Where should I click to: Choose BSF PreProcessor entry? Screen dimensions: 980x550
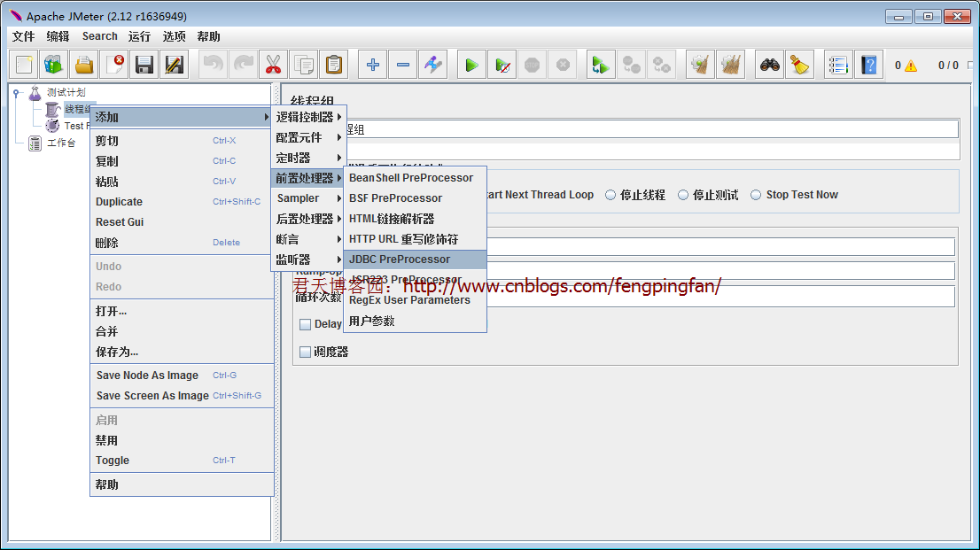click(x=415, y=198)
